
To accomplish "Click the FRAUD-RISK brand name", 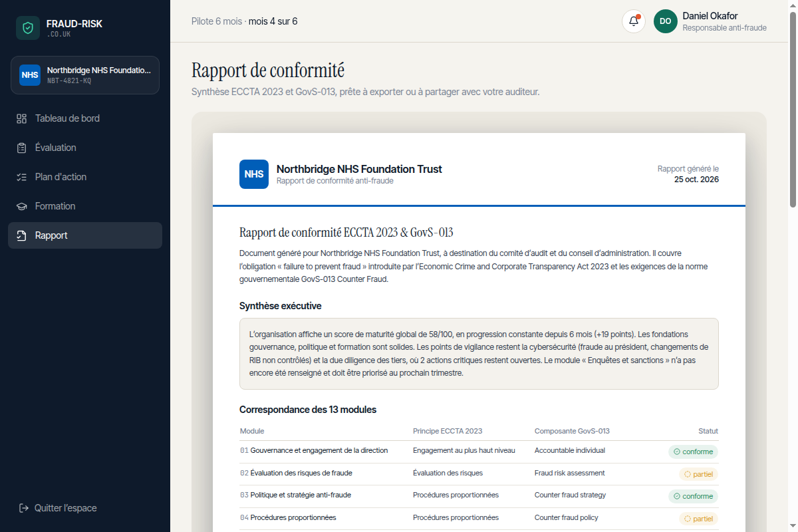I will (x=74, y=24).
